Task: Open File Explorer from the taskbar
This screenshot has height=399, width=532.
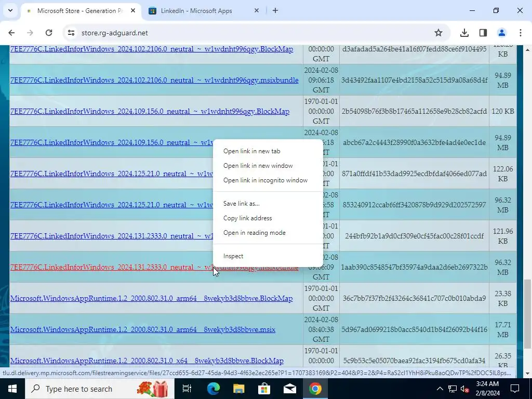Action: [x=239, y=389]
